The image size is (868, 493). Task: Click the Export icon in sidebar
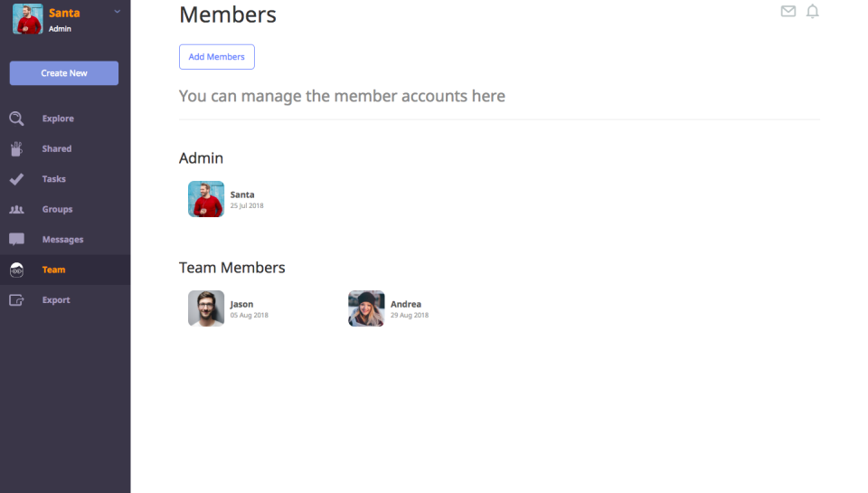(16, 300)
